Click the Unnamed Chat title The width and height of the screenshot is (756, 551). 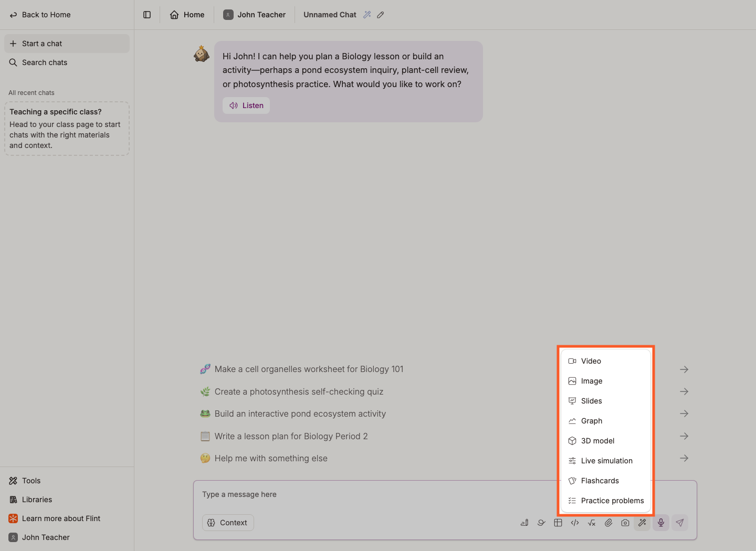tap(330, 15)
